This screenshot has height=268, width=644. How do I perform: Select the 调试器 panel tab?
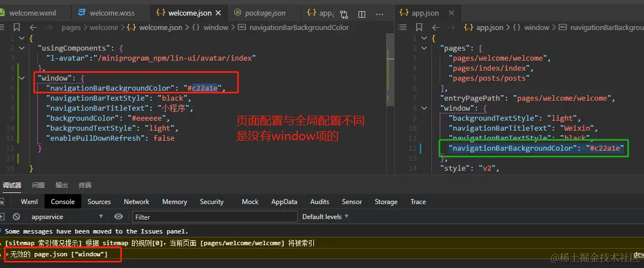[x=12, y=185]
